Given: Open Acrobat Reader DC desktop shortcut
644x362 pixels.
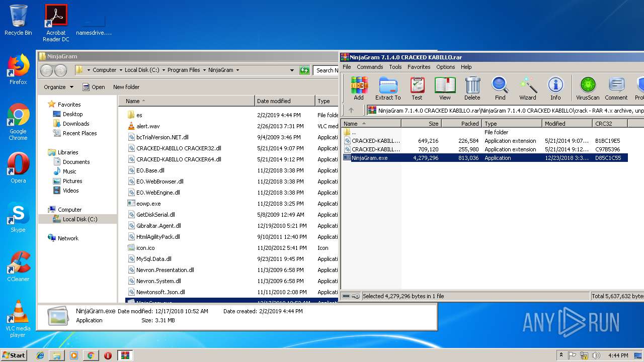Looking at the screenshot, I should click(56, 23).
